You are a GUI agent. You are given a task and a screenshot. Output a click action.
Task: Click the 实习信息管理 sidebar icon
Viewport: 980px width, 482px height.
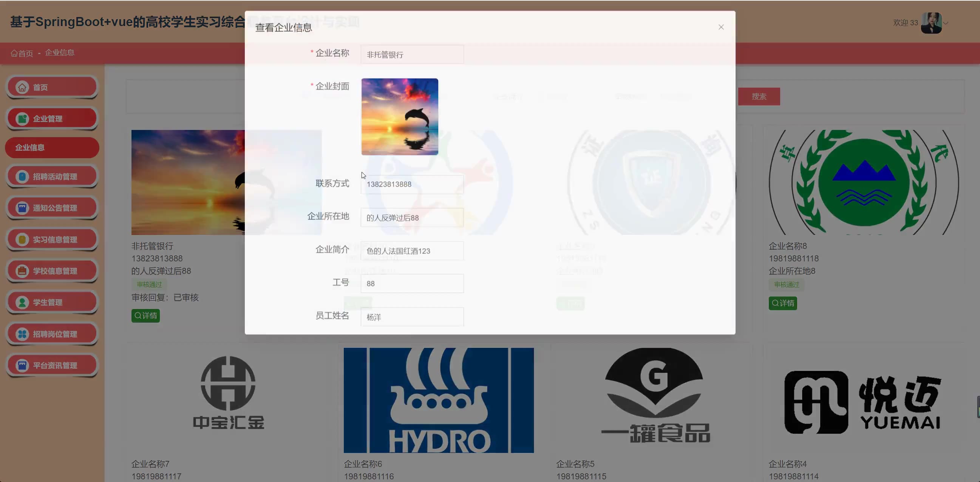pyautogui.click(x=22, y=239)
